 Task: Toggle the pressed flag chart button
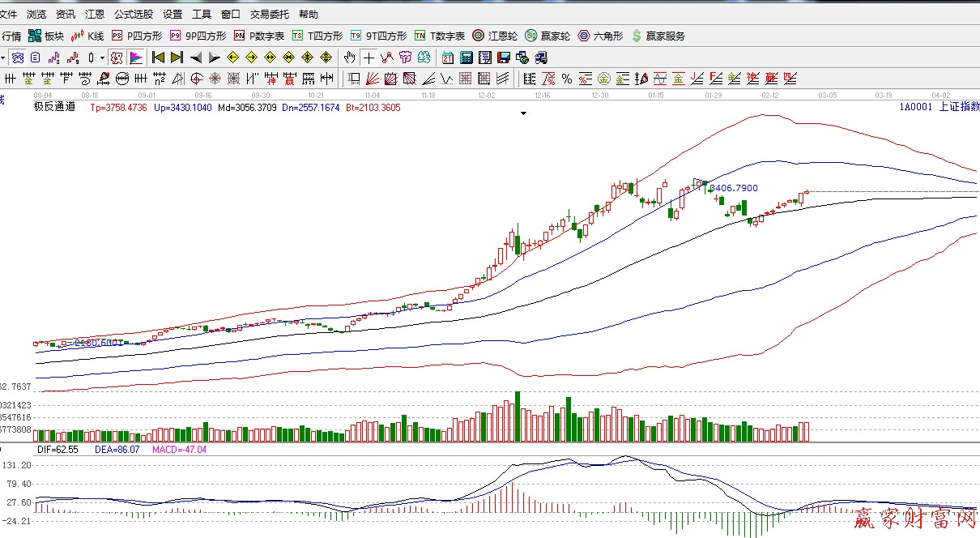point(135,58)
